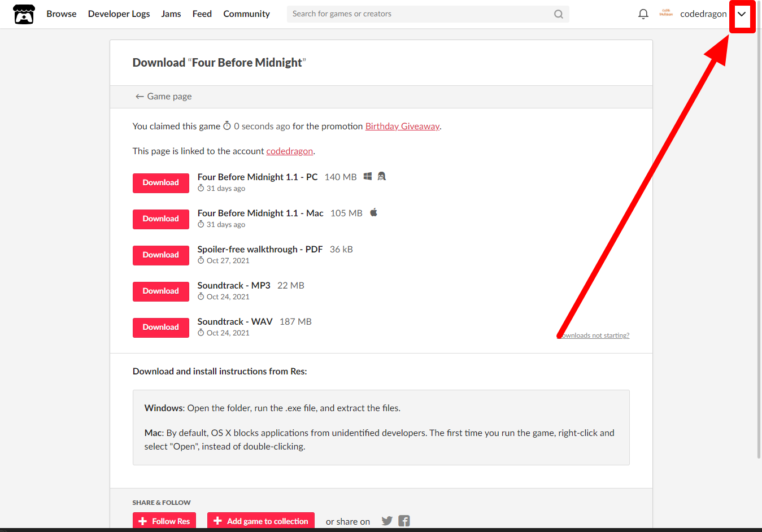Click 'Four Before Midnight 1.1 - Mac' filename

point(260,213)
